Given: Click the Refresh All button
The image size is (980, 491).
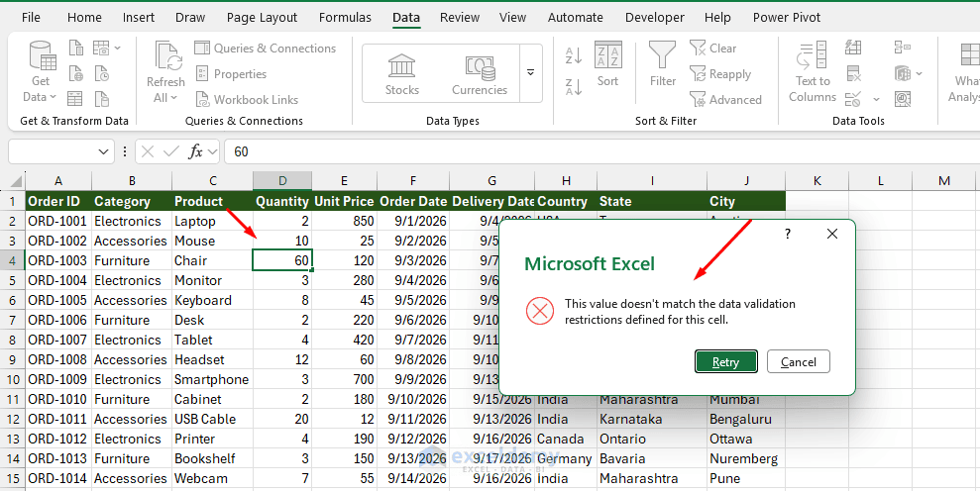Looking at the screenshot, I should coord(165,72).
